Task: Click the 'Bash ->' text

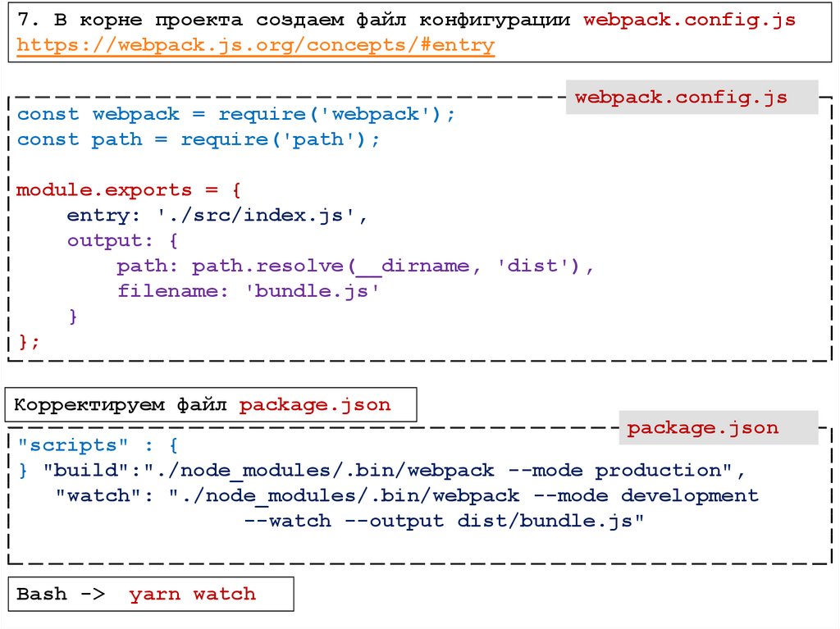Action: click(61, 595)
